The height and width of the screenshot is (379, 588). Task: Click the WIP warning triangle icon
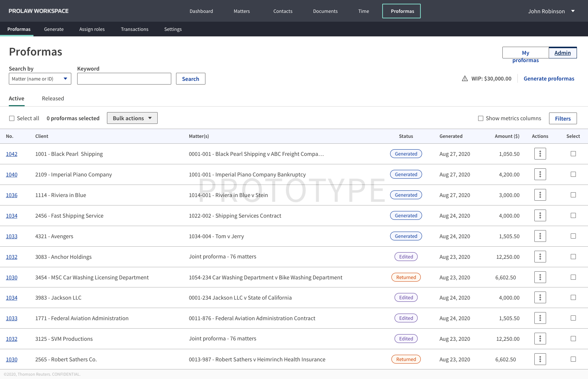(465, 78)
